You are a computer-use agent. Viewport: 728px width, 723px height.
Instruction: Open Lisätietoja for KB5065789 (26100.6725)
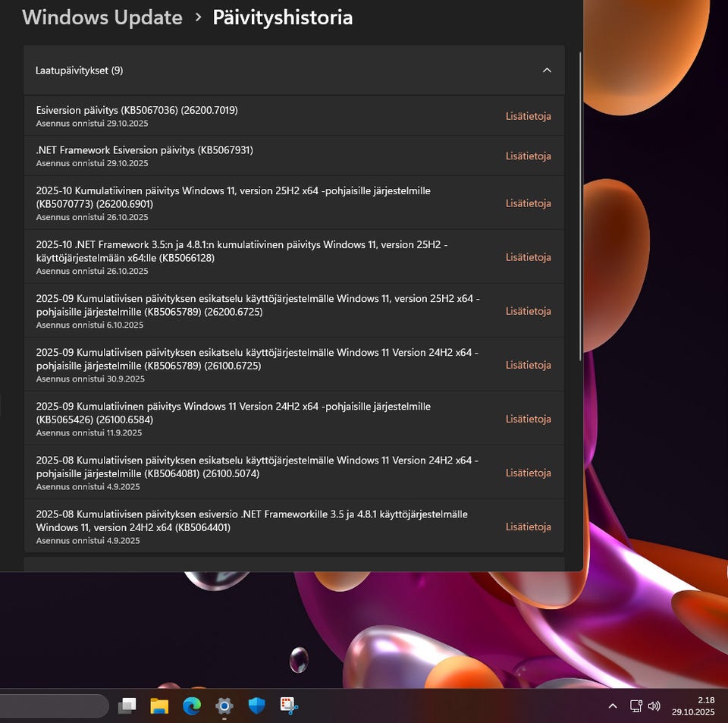tap(529, 365)
